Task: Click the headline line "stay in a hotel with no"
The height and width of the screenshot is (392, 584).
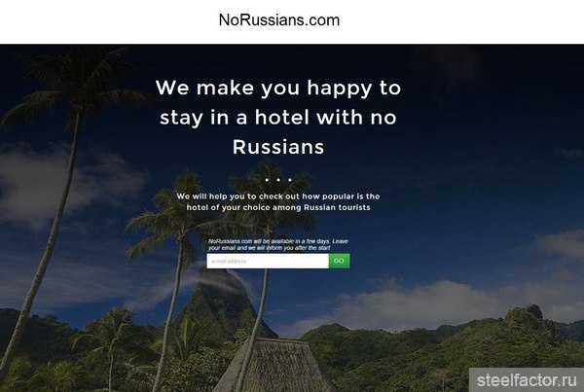Action: coord(278,118)
